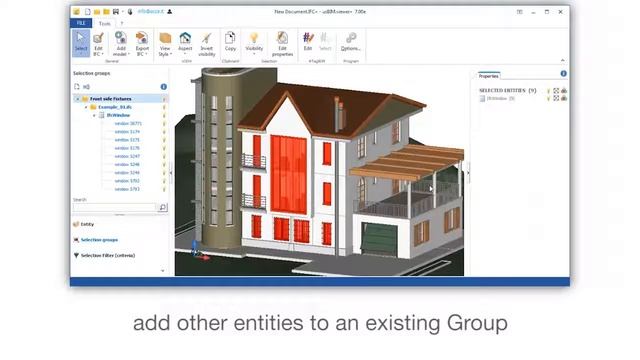Click Invert visibility in the ribbon
Image resolution: width=640 pixels, height=360 pixels.
207,43
